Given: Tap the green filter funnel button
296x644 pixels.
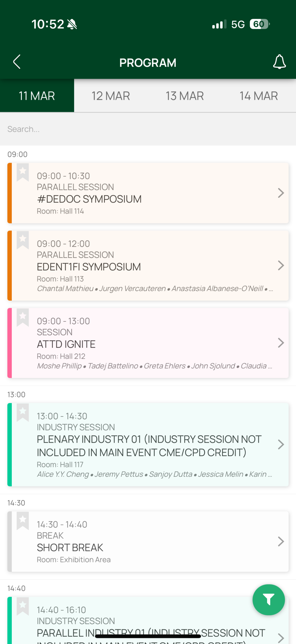Looking at the screenshot, I should coord(268,600).
